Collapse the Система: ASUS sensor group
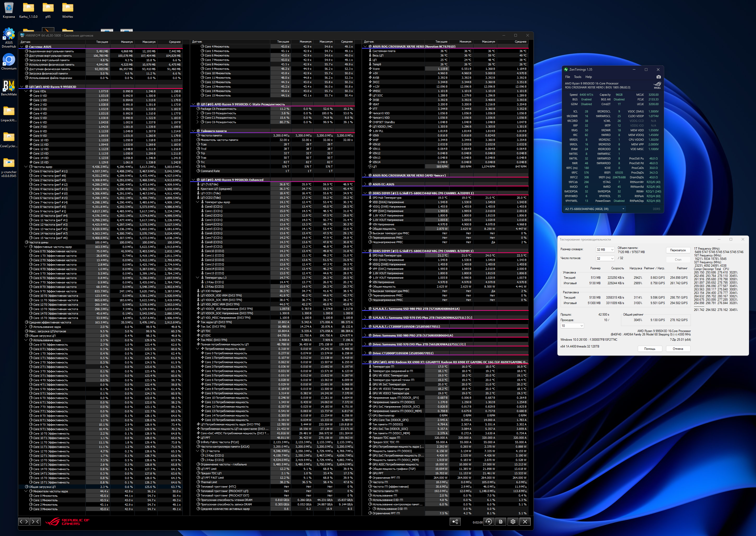The image size is (756, 536). [x=22, y=47]
